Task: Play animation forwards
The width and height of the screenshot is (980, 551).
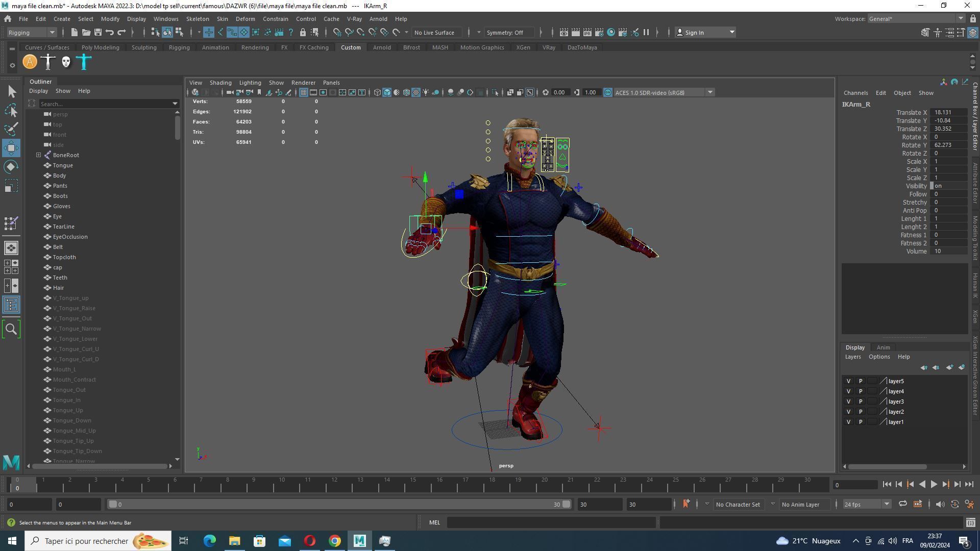Action: coord(934,485)
